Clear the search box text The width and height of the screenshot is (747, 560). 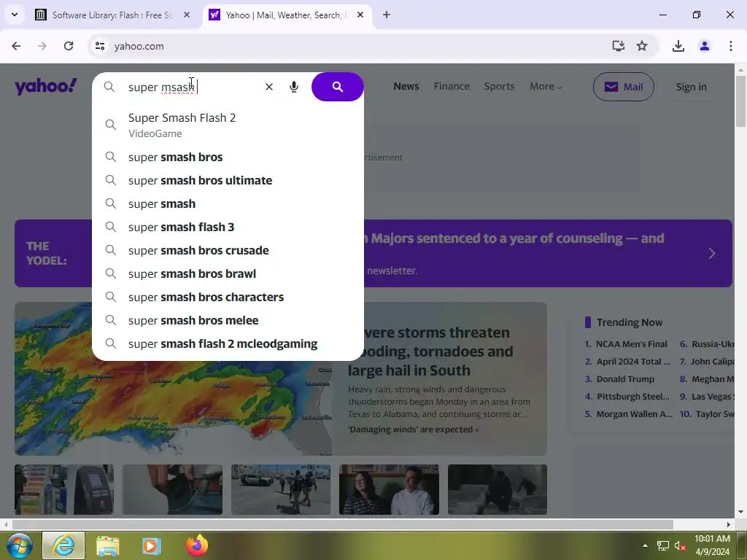tap(269, 87)
